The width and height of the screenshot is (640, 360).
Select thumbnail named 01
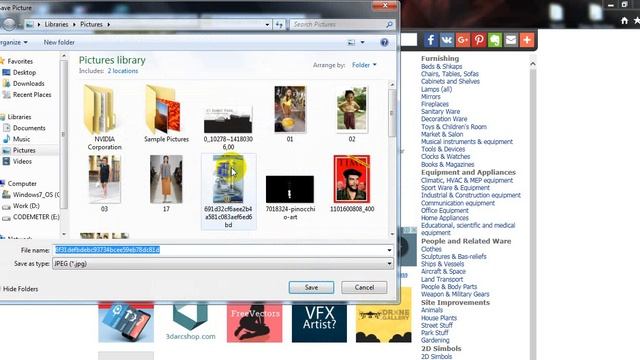point(290,114)
